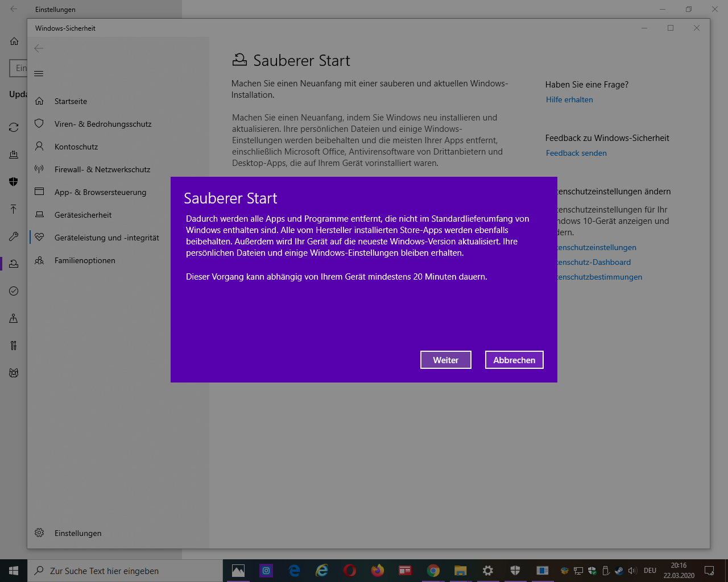Image resolution: width=728 pixels, height=582 pixels.
Task: Open Sicherung upward-arrow icon in Einstellungen
Action: (14, 209)
